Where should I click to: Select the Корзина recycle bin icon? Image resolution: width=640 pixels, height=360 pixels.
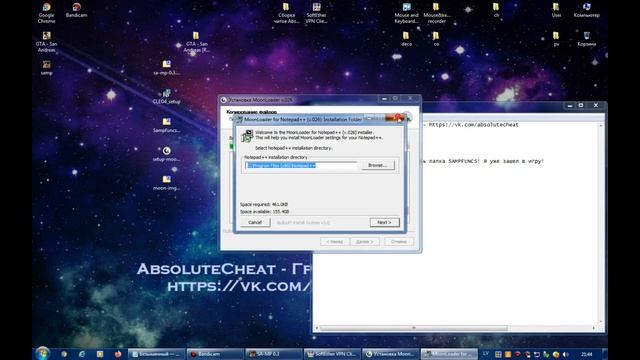pyautogui.click(x=587, y=39)
